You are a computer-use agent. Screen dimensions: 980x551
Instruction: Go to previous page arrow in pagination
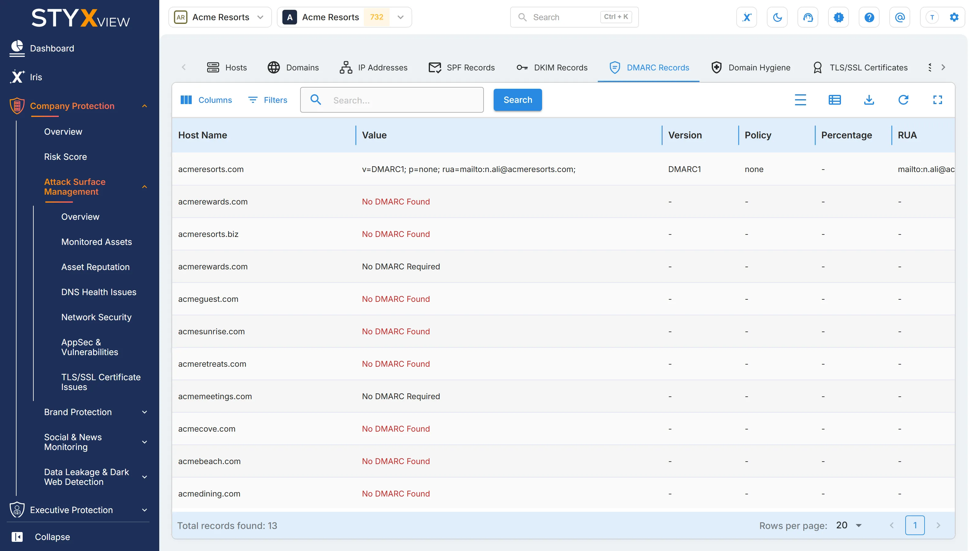tap(892, 526)
